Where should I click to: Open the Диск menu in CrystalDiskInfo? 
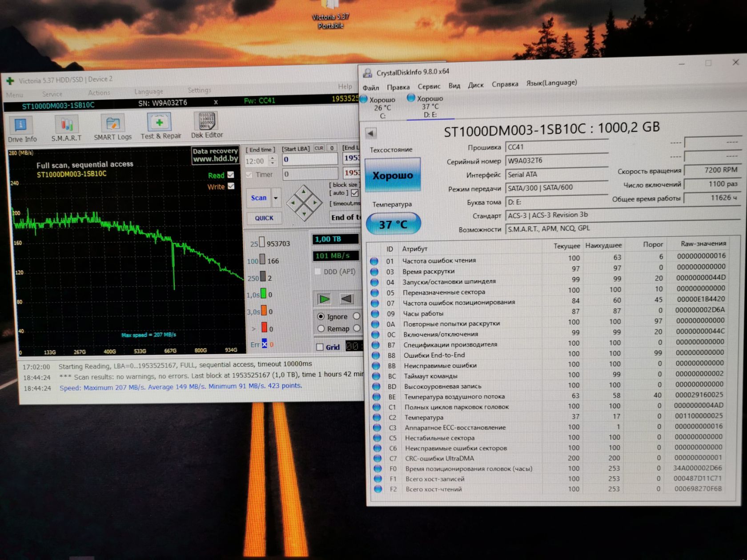tap(475, 85)
